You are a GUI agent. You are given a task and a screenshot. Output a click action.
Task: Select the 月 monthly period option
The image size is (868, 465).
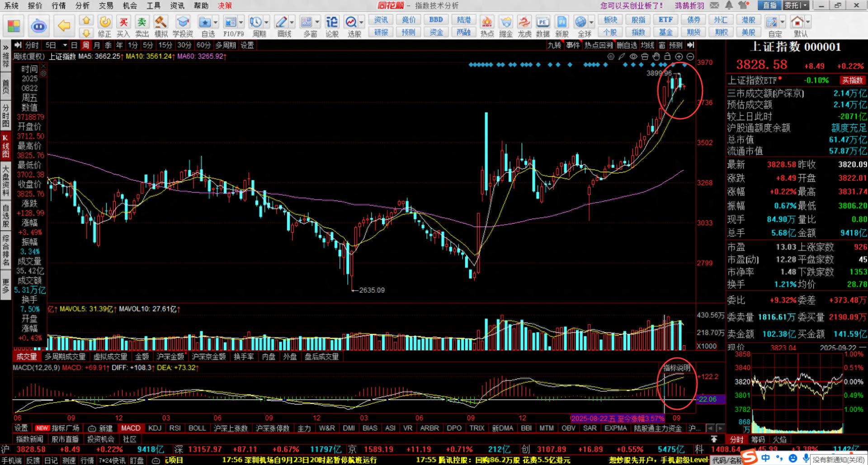97,45
